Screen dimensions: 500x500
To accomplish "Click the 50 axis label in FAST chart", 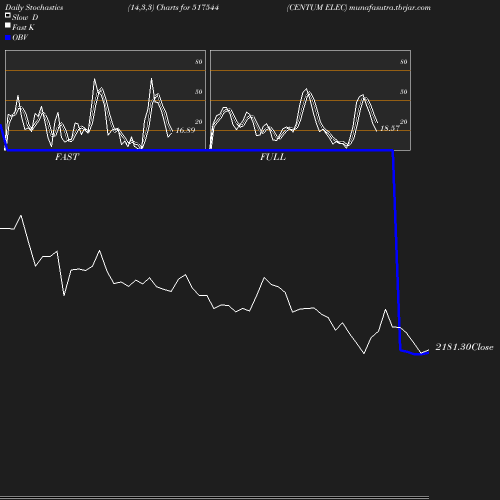I will pos(199,92).
